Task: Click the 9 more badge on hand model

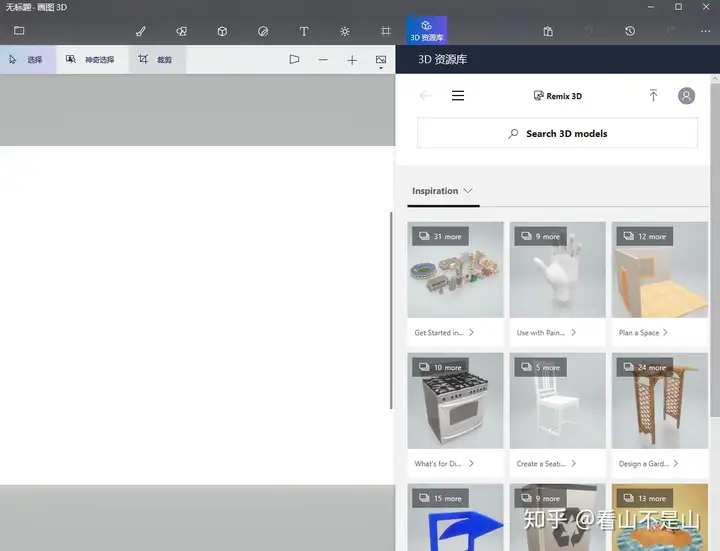Action: [x=540, y=236]
